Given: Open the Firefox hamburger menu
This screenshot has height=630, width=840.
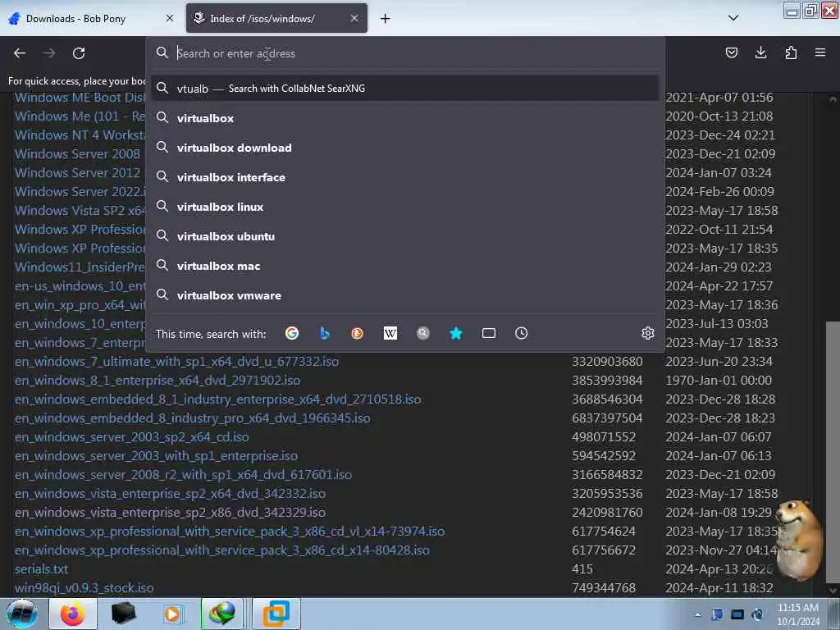Looking at the screenshot, I should click(820, 52).
